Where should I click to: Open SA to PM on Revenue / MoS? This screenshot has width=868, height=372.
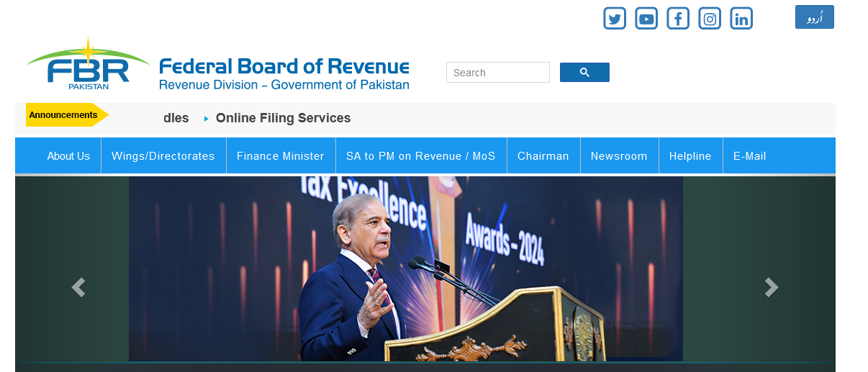pyautogui.click(x=420, y=156)
